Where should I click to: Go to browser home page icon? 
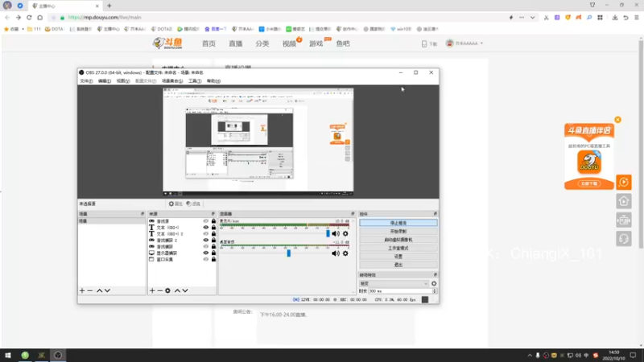(x=39, y=18)
